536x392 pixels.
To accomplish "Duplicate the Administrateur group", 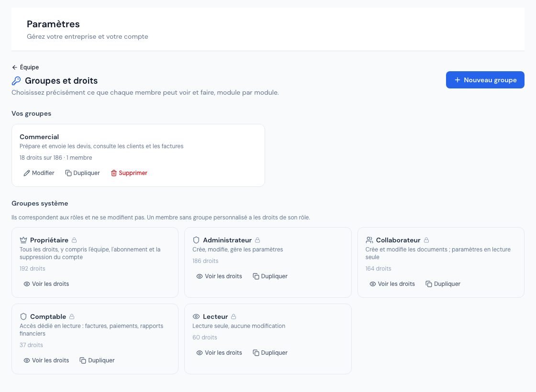I will 270,276.
